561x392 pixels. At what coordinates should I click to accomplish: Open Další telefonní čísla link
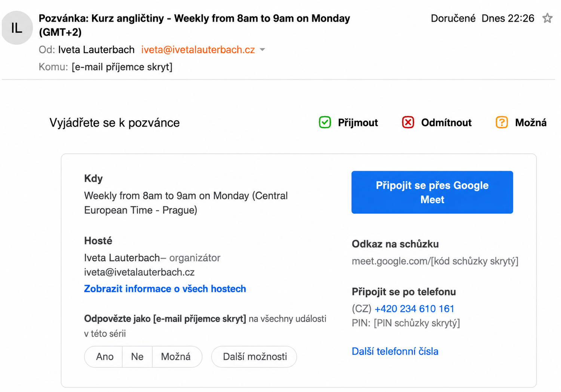[395, 351]
